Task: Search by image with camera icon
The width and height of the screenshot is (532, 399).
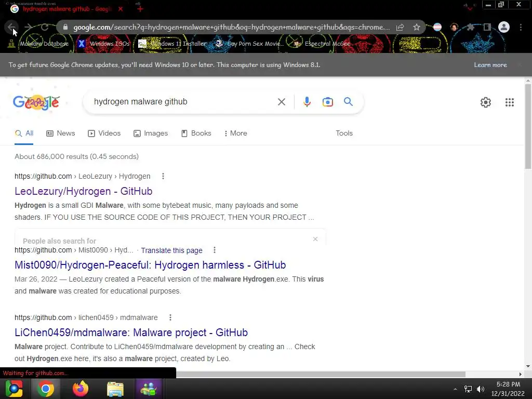Action: [x=327, y=102]
